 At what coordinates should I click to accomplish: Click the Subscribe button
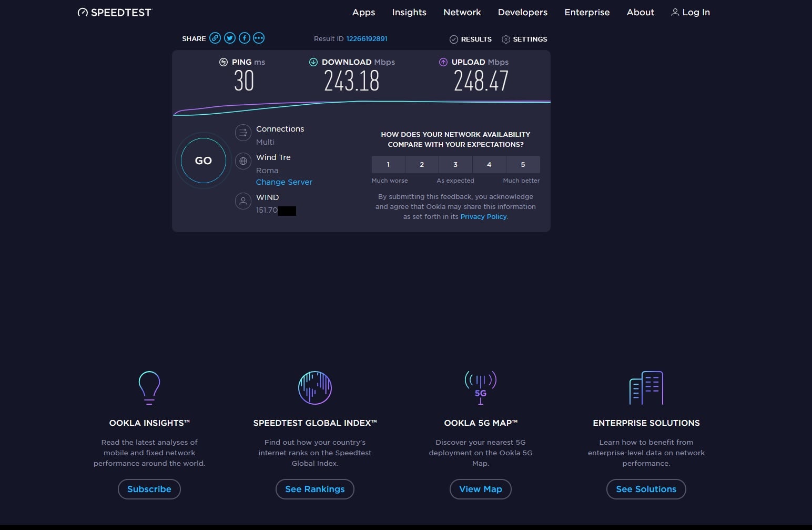[149, 489]
